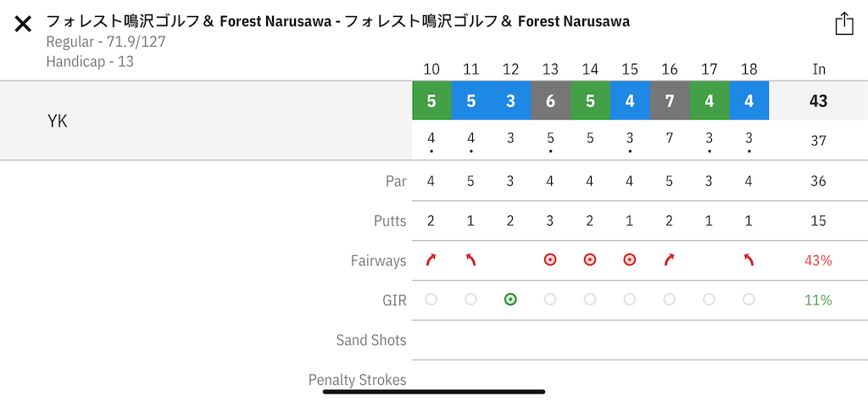Tap the In total score 43

pyautogui.click(x=819, y=101)
